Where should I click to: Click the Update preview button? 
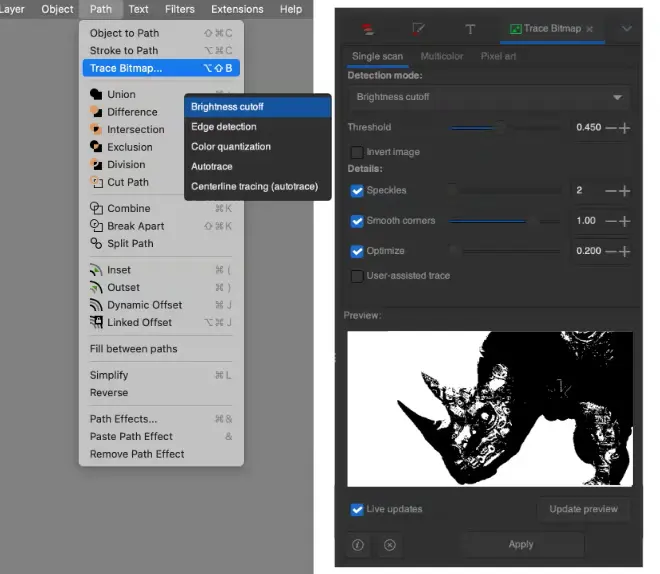coord(584,509)
